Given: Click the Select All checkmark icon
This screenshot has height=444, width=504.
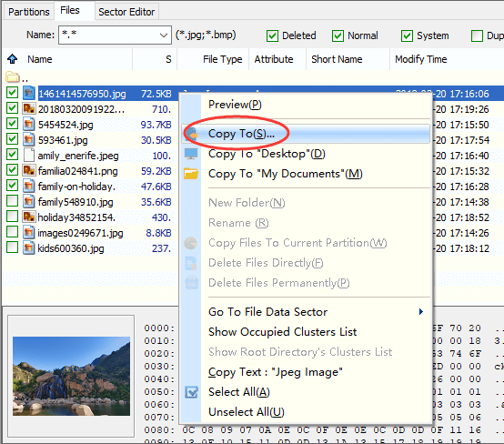Looking at the screenshot, I should point(191,392).
